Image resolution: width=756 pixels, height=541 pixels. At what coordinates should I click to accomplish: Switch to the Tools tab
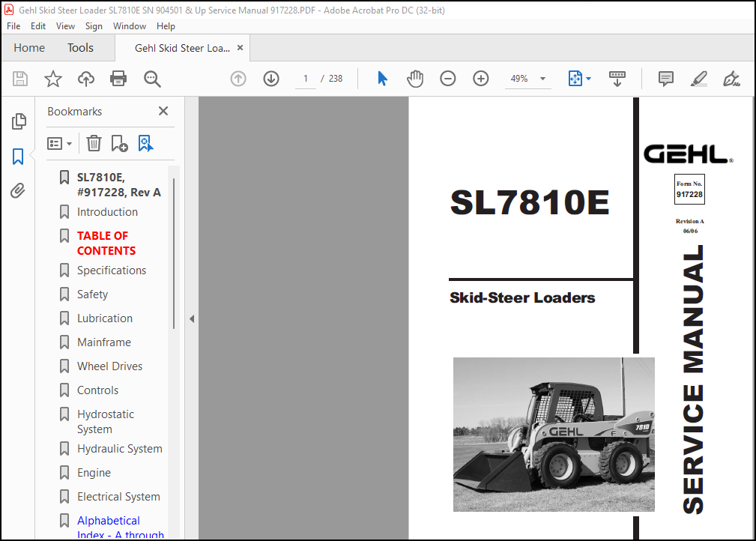[80, 48]
